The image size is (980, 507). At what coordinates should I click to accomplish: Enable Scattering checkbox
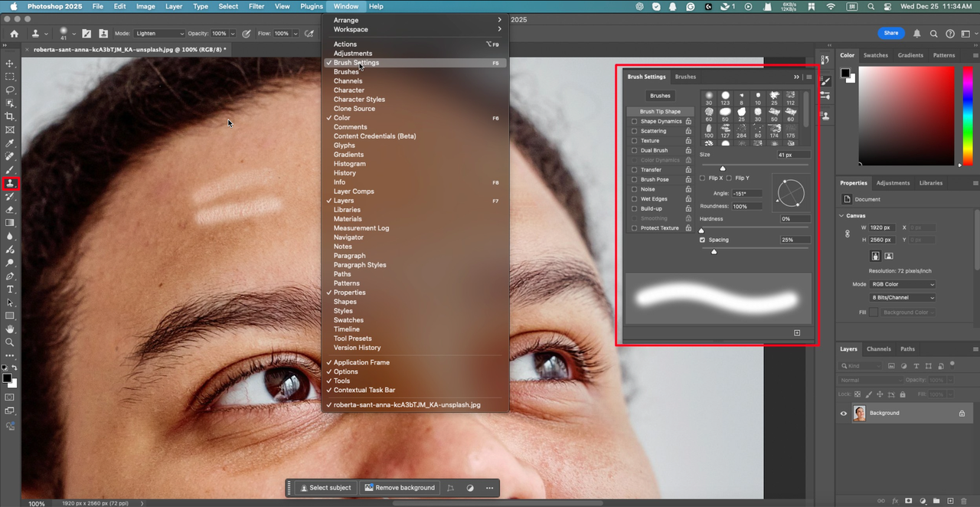click(634, 131)
